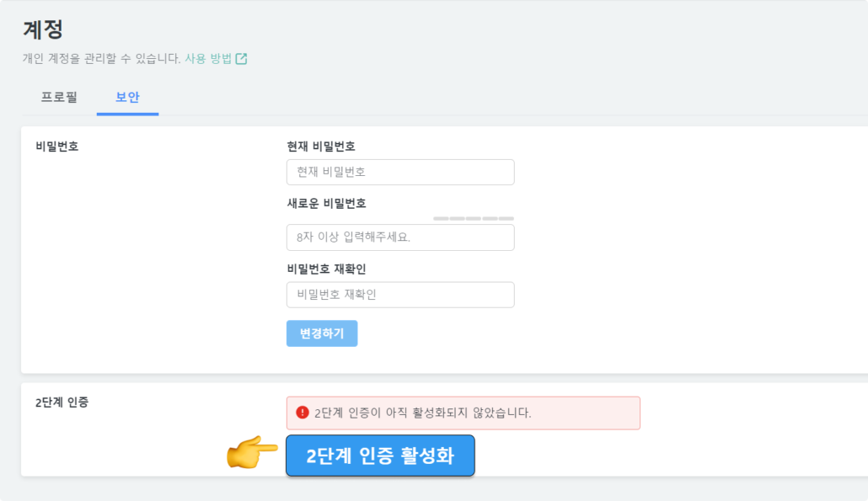Image resolution: width=868 pixels, height=501 pixels.
Task: Click the red warning icon in alert
Action: click(x=303, y=413)
